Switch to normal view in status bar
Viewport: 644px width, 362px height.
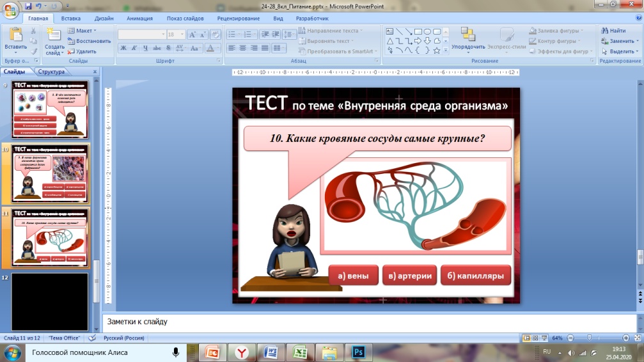[x=527, y=337]
